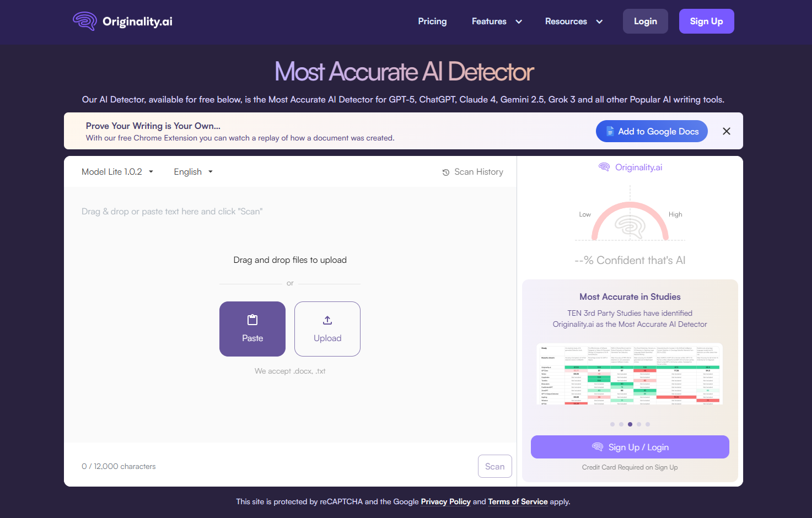Click the Login button in header
Viewport: 812px width, 518px height.
point(646,21)
